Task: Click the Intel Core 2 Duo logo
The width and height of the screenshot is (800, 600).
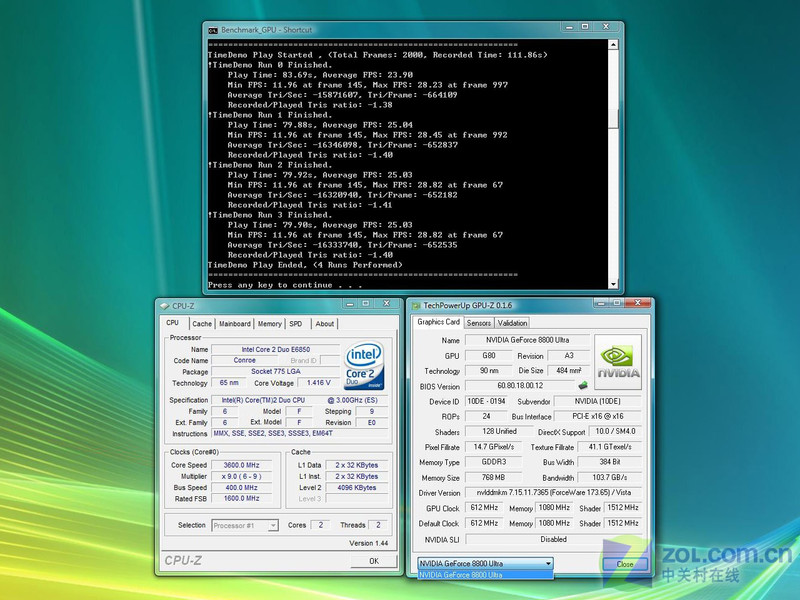Action: (364, 366)
